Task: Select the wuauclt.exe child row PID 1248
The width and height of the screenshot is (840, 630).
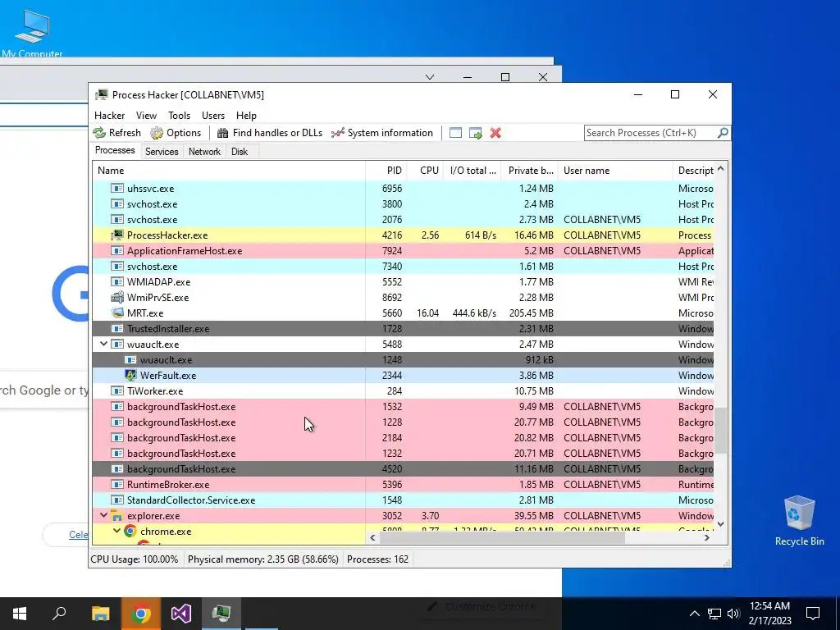Action: pyautogui.click(x=403, y=360)
